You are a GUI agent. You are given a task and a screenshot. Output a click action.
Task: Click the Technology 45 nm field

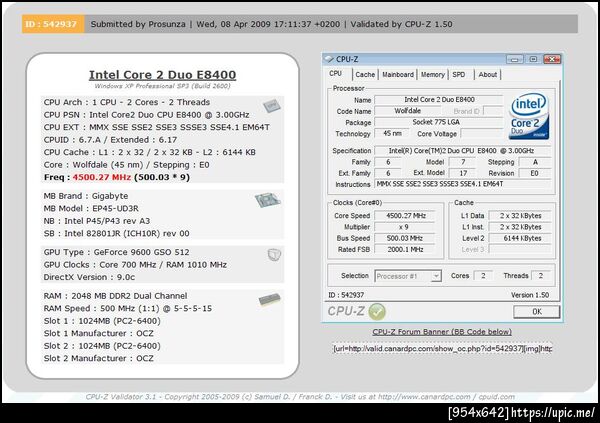point(392,133)
